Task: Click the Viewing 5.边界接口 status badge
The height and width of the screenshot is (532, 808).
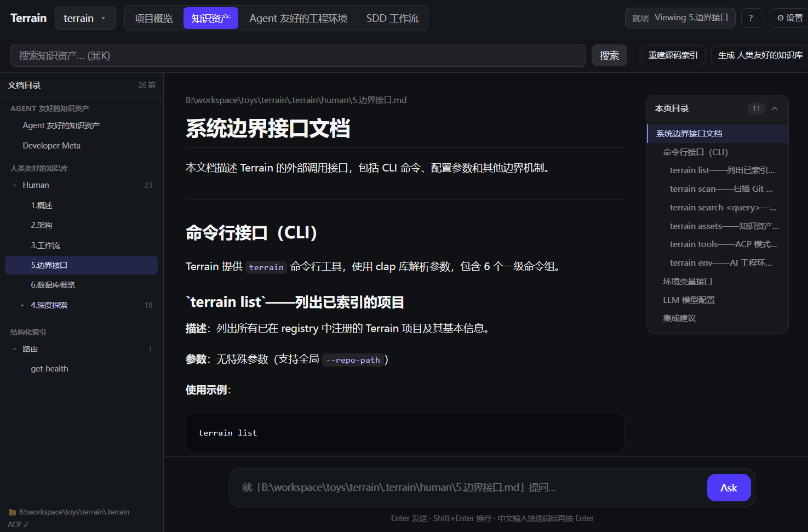Action: [x=680, y=18]
